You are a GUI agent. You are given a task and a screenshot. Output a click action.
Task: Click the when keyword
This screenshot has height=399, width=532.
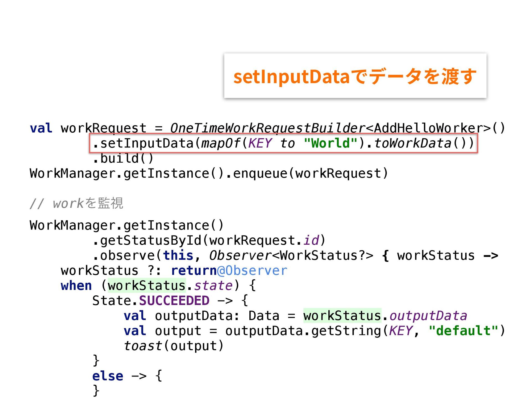[76, 286]
